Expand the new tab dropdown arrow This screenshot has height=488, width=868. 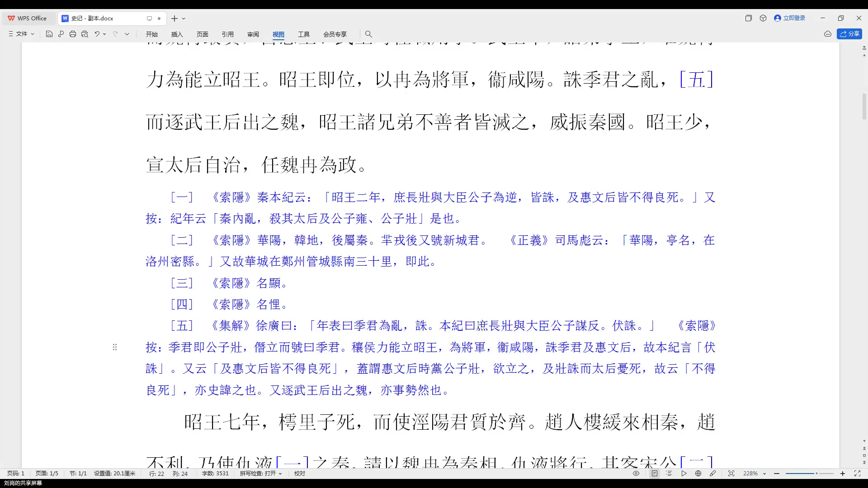tap(184, 19)
